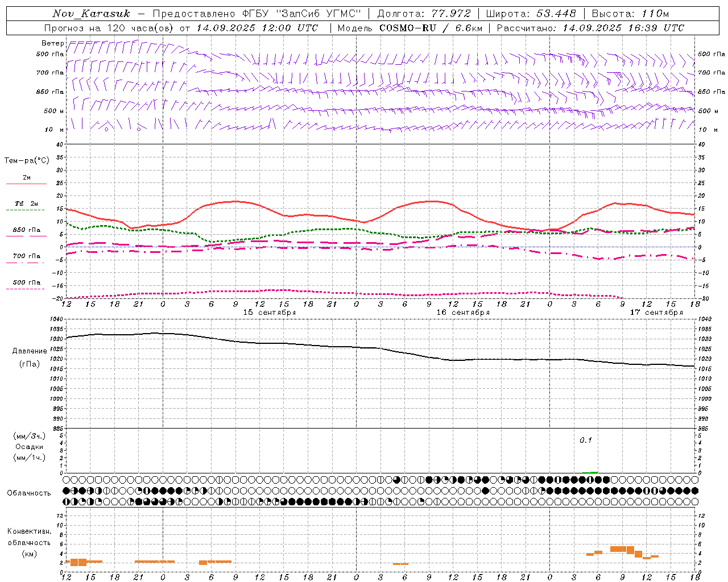Click the 15 сентября date label
Viewport: 728px width, 582px height.
coord(270,313)
